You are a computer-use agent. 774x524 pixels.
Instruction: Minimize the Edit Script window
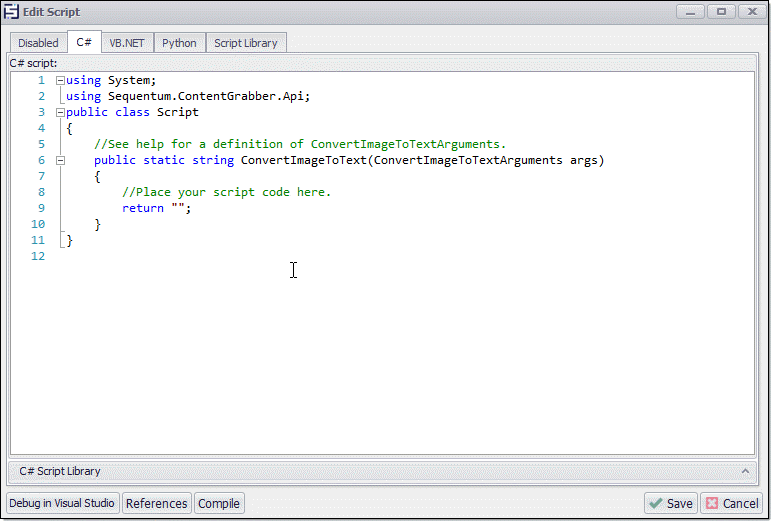pyautogui.click(x=691, y=12)
